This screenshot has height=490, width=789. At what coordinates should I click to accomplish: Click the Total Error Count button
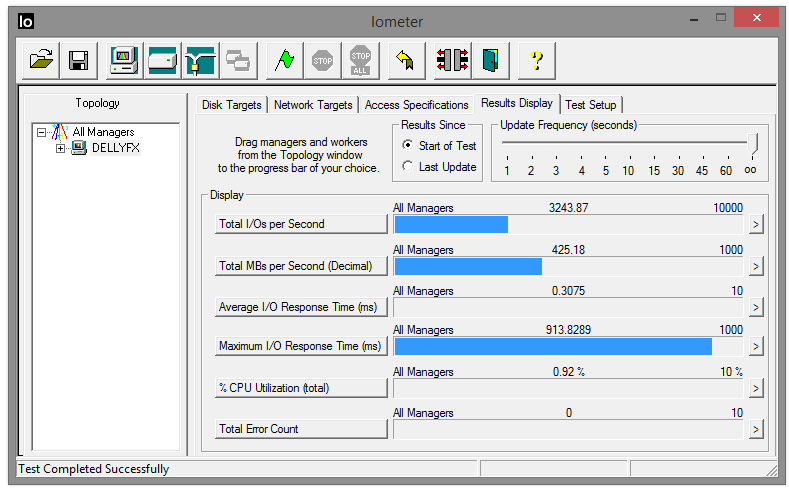pos(301,429)
